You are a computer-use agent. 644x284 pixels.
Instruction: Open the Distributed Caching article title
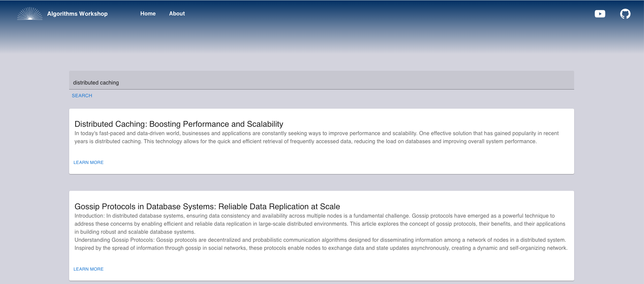[x=179, y=124]
